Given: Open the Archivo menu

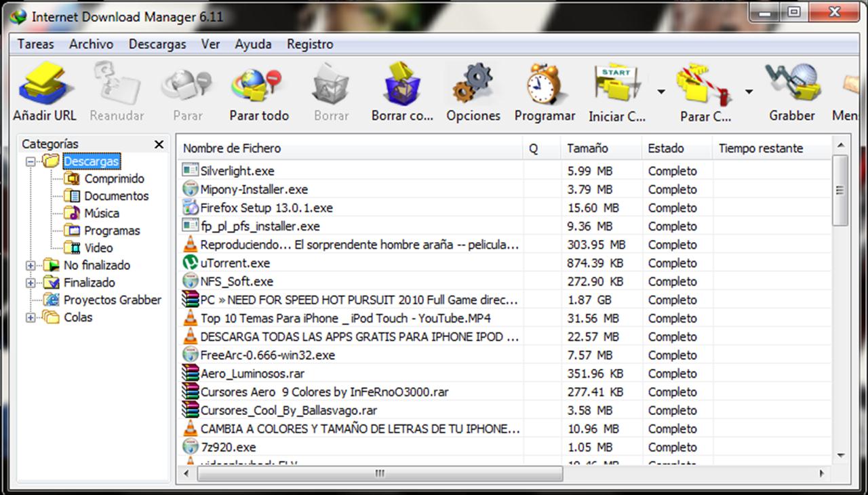Looking at the screenshot, I should pos(92,44).
